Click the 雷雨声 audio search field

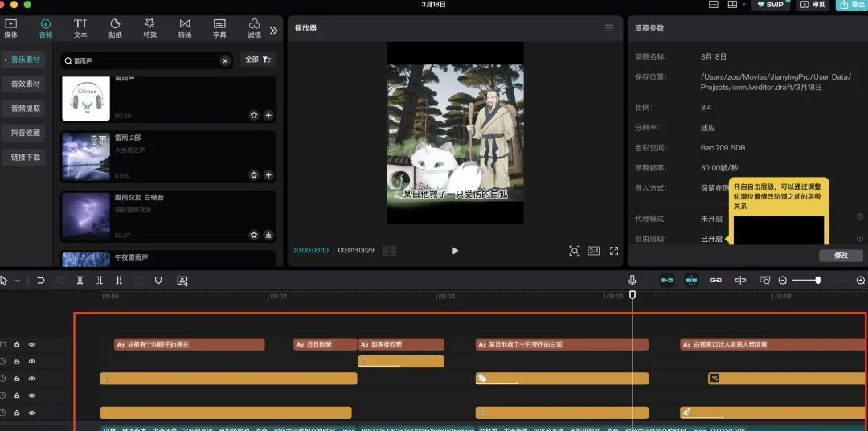[146, 60]
